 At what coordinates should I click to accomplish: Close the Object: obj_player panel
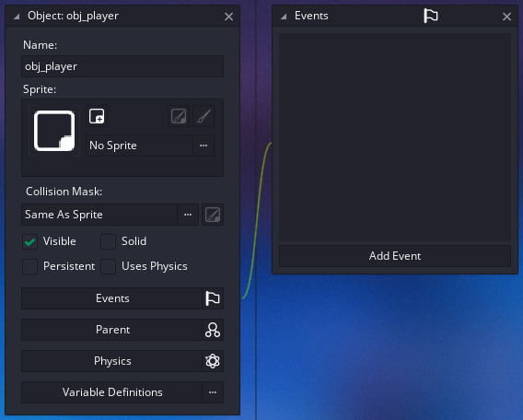click(228, 17)
